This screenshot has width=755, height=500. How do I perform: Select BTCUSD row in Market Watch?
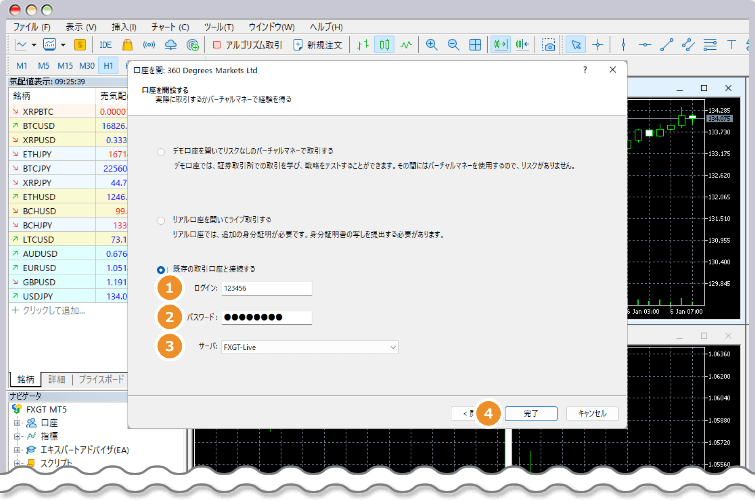click(x=68, y=126)
